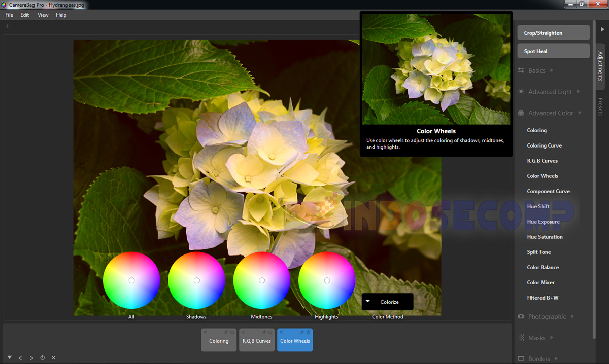
Task: Switch to the Presets tab
Action: point(600,106)
